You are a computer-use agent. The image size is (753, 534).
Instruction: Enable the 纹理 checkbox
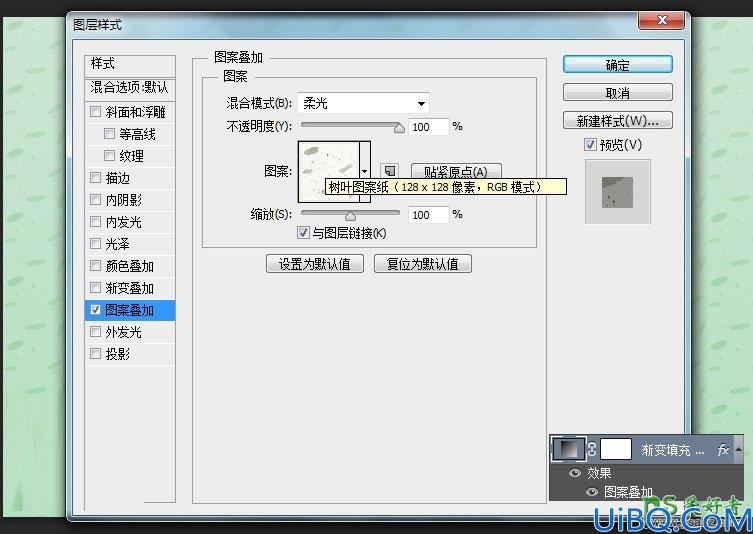point(109,156)
